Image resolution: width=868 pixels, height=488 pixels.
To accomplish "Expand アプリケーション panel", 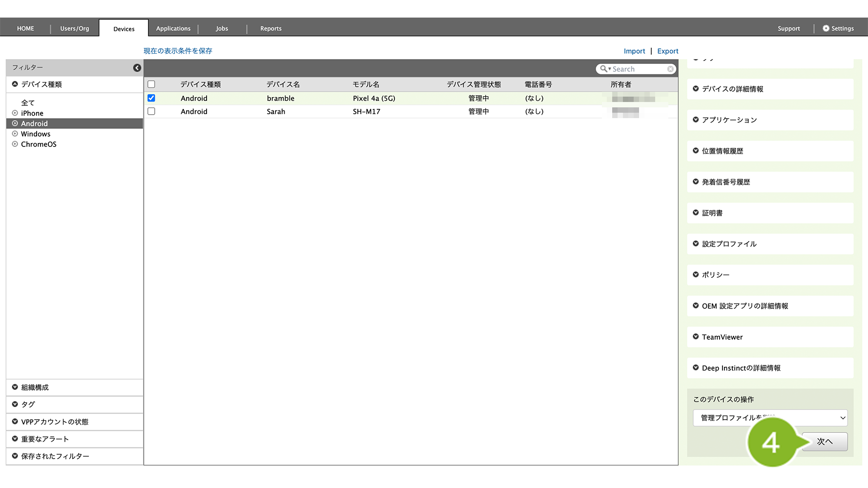I will 770,120.
